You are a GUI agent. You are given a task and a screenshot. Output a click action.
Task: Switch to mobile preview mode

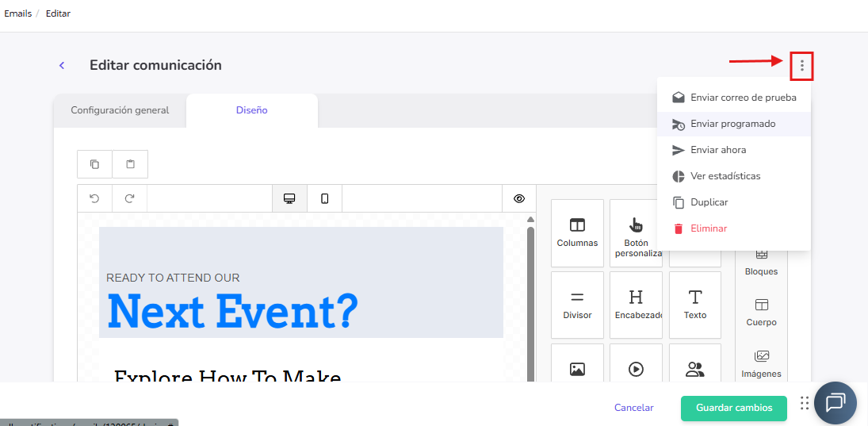[x=324, y=198]
